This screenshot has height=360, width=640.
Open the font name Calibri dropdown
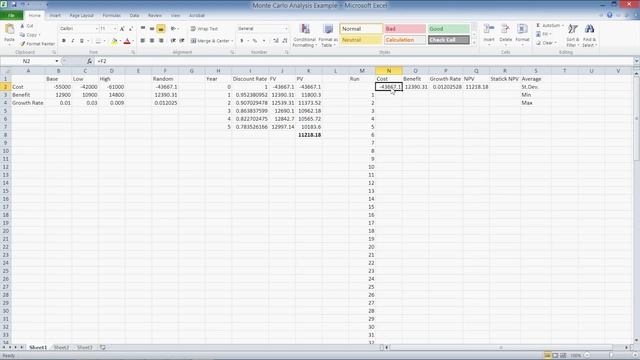(97, 29)
